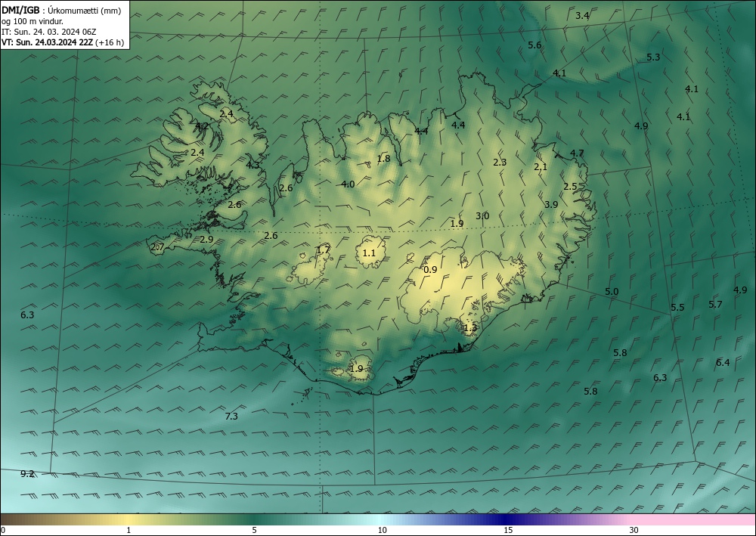Select the 'IT: Sun. 24. 03. 2024 06Z' line

[48, 32]
